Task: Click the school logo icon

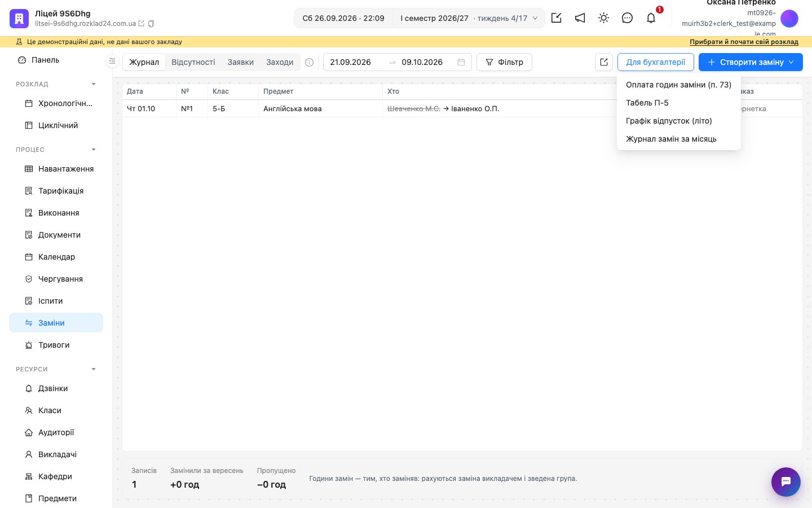Action: [x=19, y=19]
